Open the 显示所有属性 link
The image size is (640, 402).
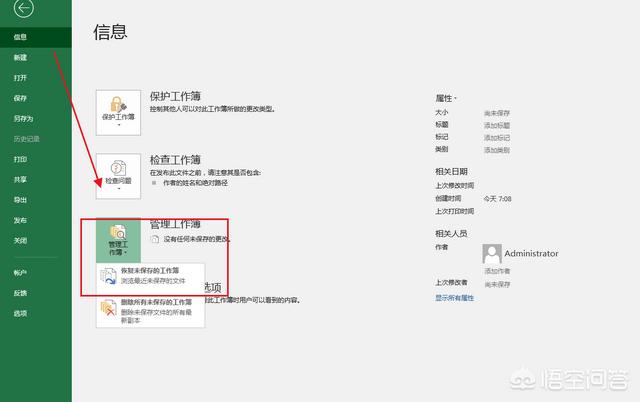tap(454, 298)
